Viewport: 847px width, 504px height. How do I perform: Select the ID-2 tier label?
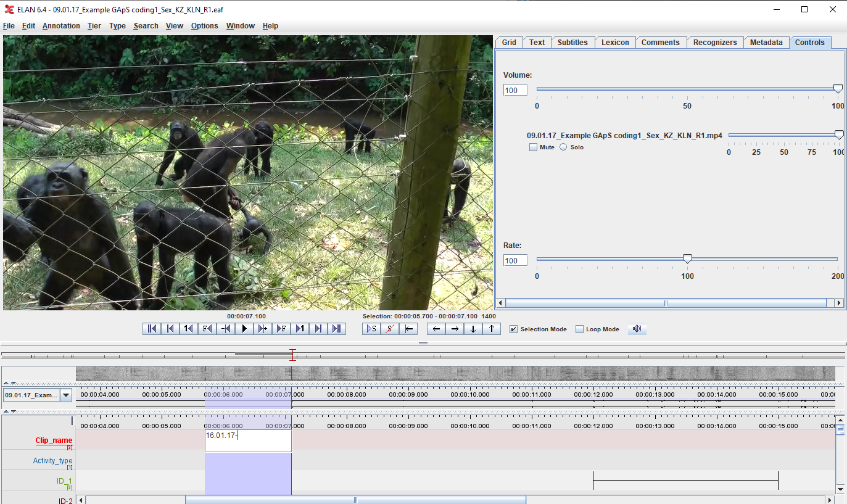[x=65, y=501]
